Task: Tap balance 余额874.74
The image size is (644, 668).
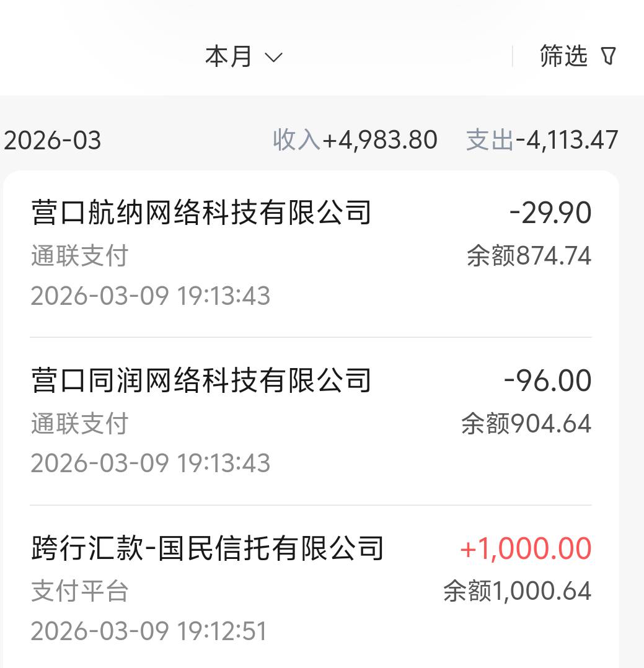Action: (x=529, y=256)
